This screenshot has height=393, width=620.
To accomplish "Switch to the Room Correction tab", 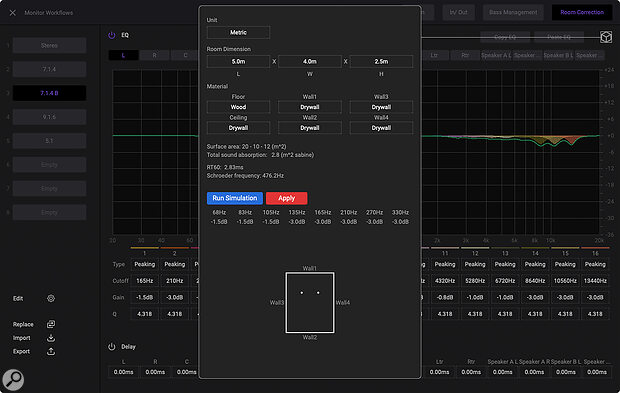I will 582,12.
